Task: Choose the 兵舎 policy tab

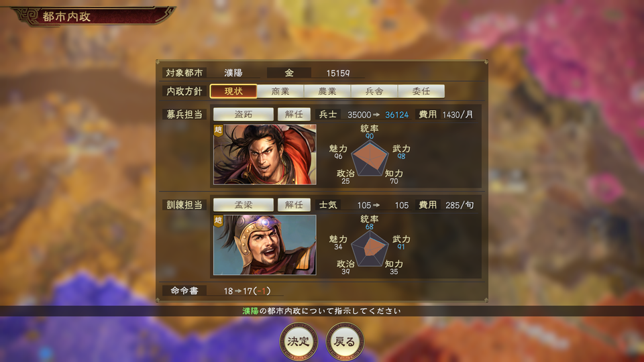Action: (x=374, y=91)
